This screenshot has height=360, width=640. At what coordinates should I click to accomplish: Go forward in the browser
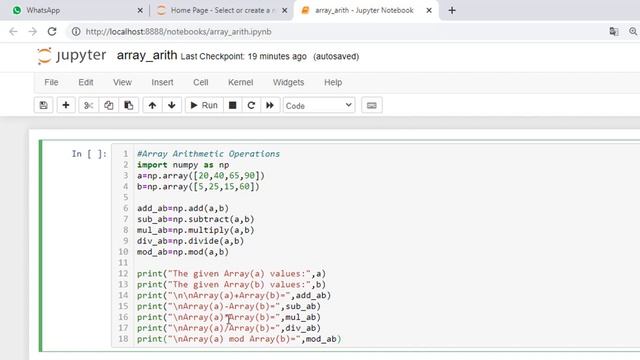[x=33, y=31]
